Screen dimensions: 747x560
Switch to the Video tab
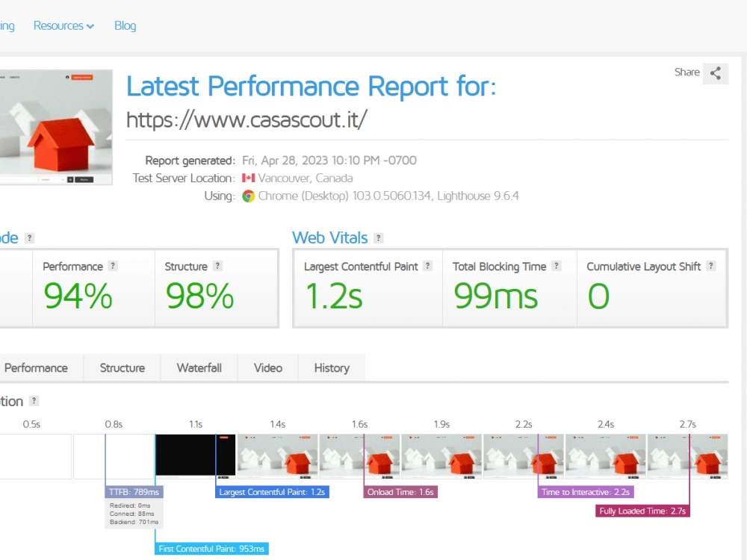tap(268, 367)
